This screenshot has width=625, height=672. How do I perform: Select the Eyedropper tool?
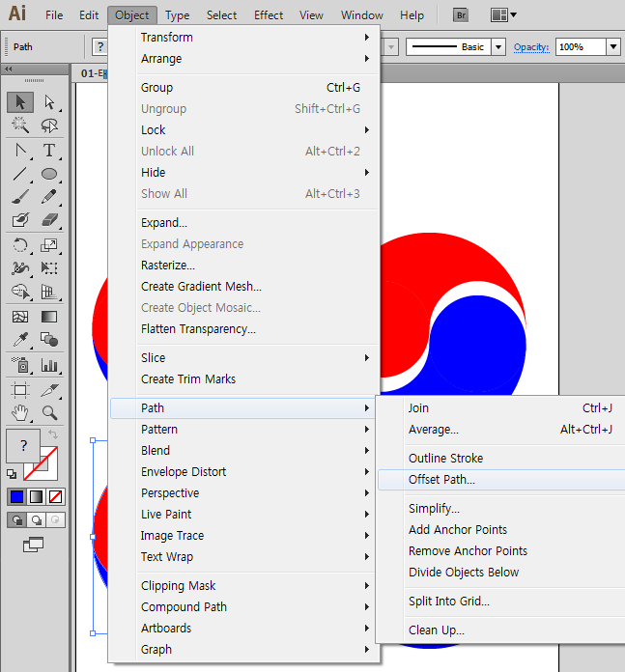coord(20,340)
